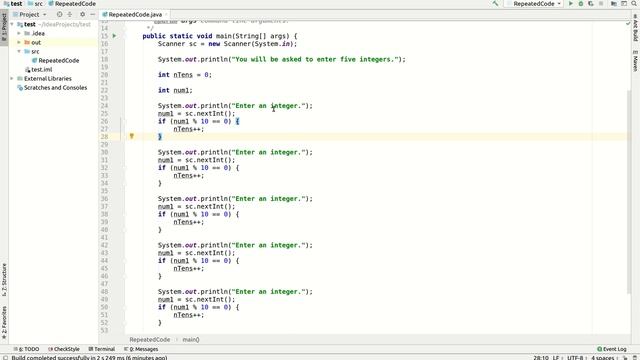
Task: Collapse the test project root node
Action: coord(12,24)
